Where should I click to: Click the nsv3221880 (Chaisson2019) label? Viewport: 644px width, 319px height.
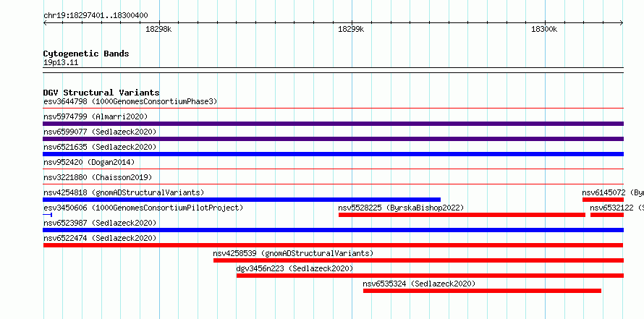click(x=98, y=177)
